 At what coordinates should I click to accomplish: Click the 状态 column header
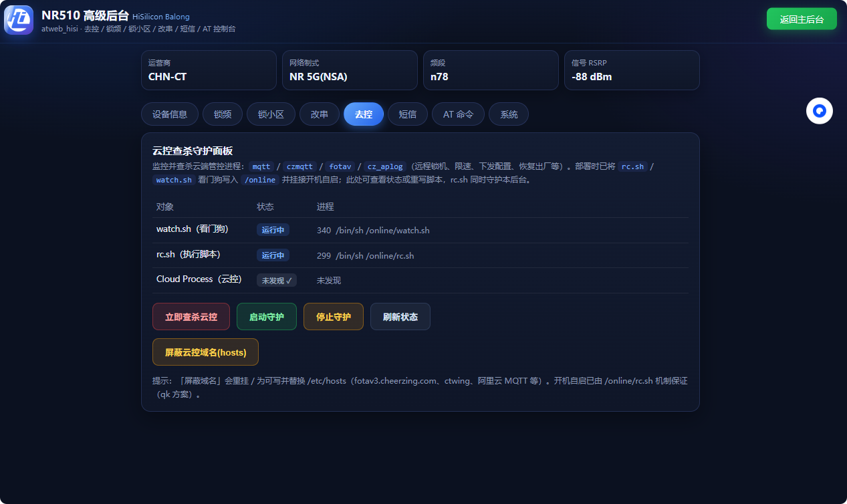tap(265, 207)
